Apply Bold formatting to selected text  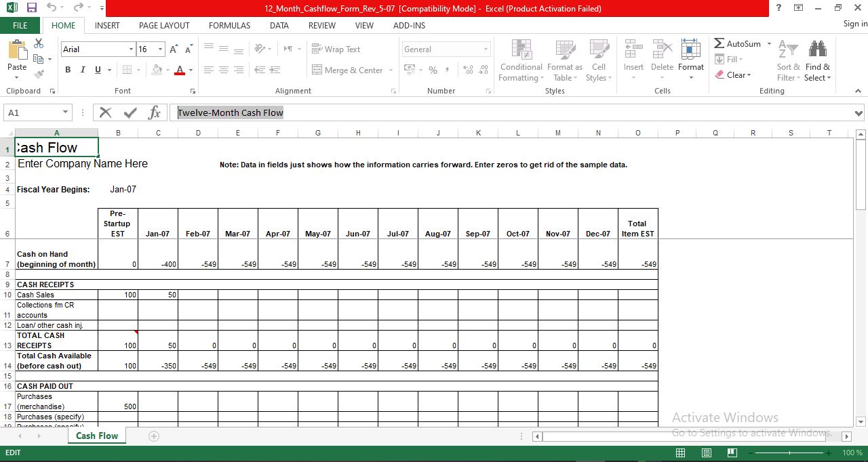67,70
